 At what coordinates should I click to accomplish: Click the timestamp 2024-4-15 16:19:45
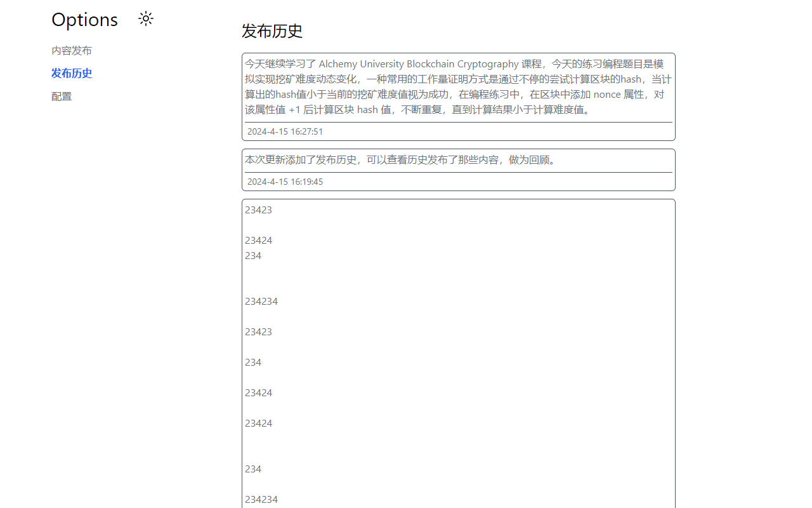285,182
